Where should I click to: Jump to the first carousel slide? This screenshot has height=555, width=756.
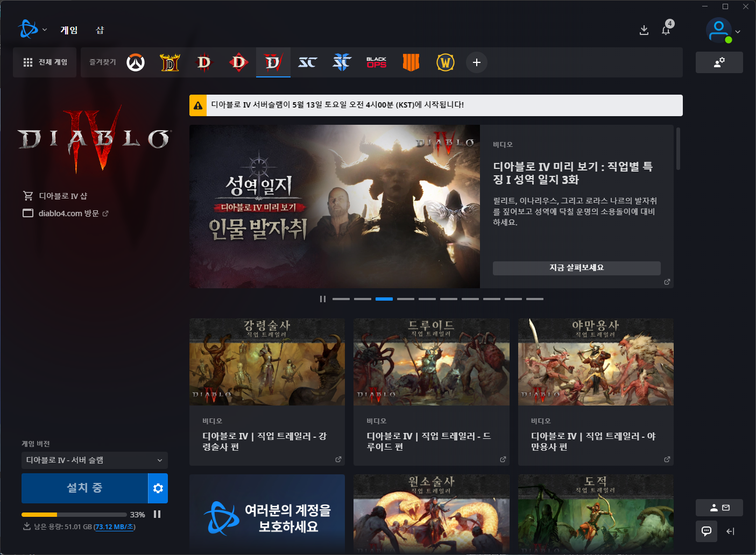pos(341,299)
